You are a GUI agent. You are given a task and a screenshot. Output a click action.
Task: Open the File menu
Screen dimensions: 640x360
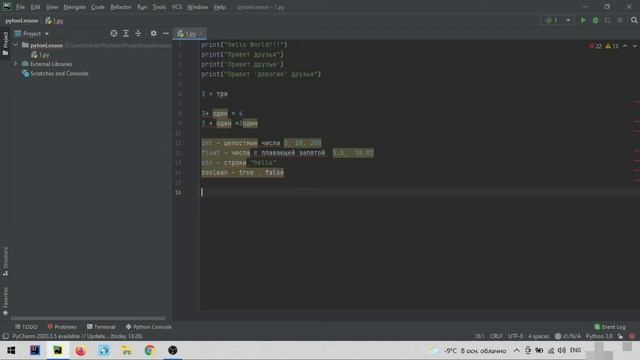[x=20, y=7]
